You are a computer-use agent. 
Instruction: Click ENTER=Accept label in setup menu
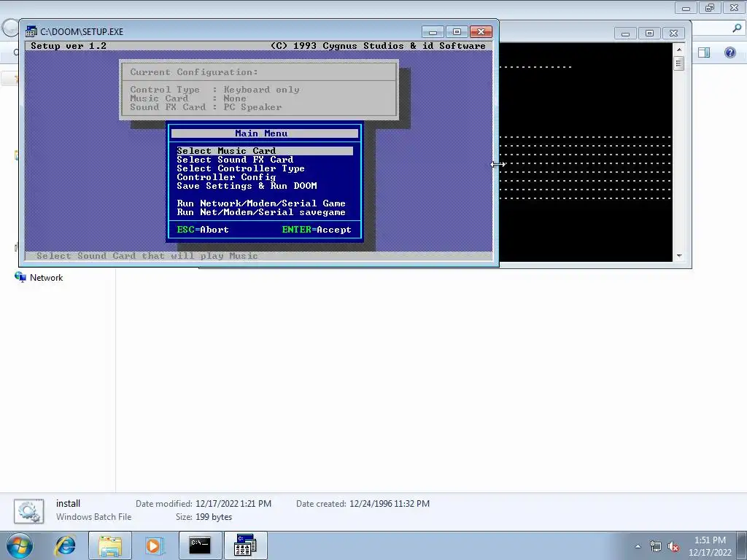pyautogui.click(x=317, y=230)
